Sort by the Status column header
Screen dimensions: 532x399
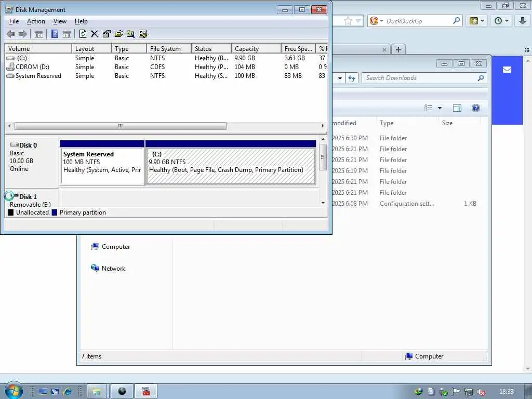pyautogui.click(x=211, y=48)
